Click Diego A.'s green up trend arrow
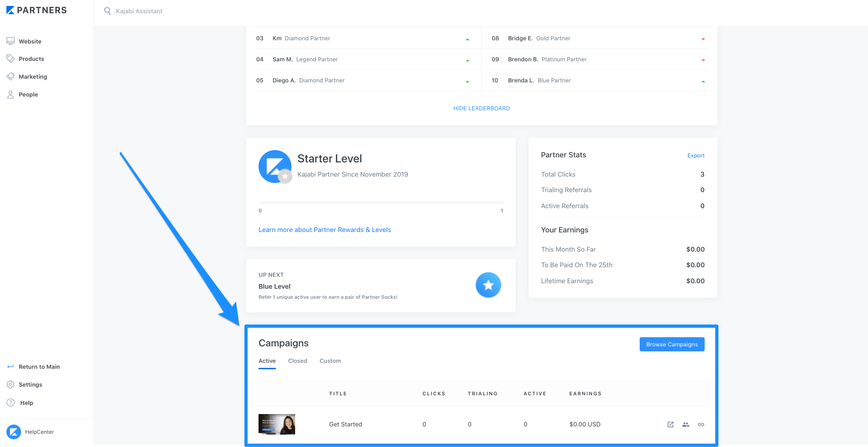 point(467,81)
